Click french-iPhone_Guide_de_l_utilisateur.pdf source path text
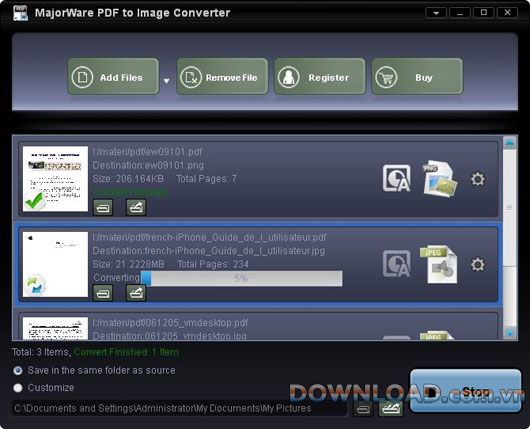The height and width of the screenshot is (429, 530). point(210,237)
